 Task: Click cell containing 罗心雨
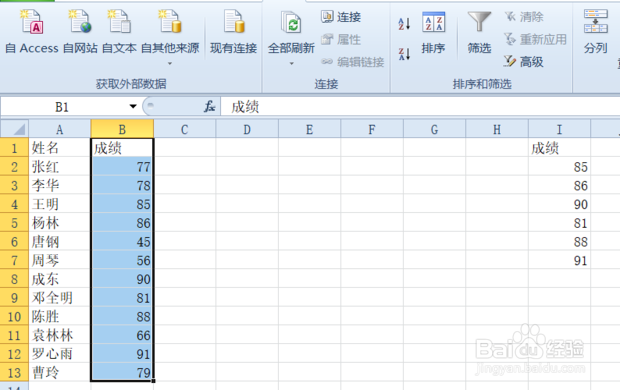[x=60, y=354]
